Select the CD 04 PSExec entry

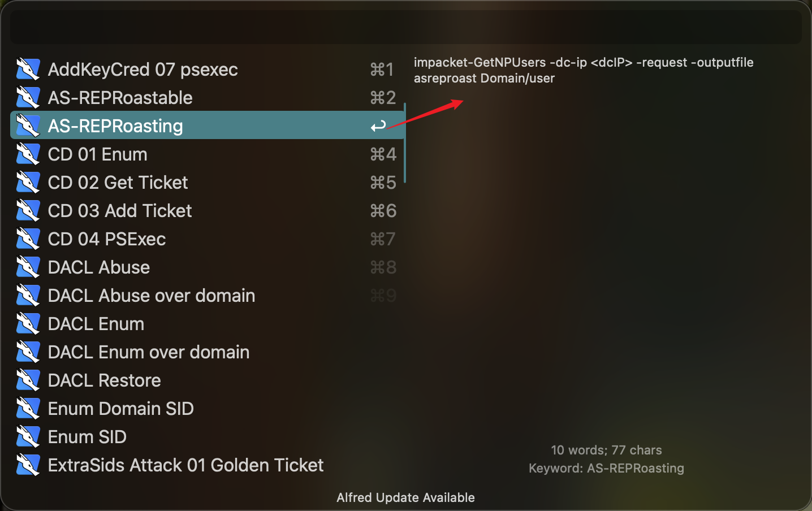tap(207, 239)
